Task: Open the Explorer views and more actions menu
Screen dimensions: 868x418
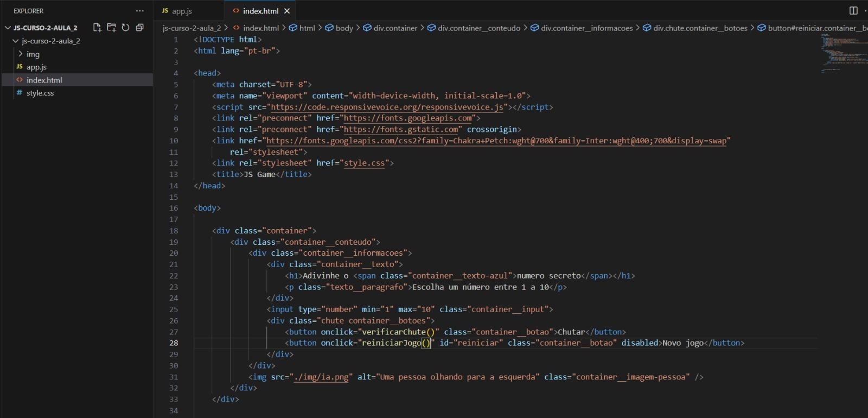Action: [x=140, y=11]
